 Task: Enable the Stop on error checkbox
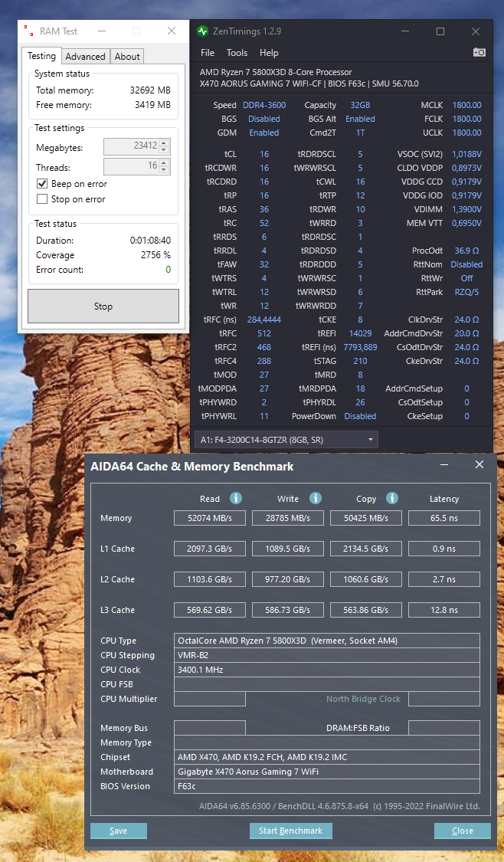tap(42, 199)
